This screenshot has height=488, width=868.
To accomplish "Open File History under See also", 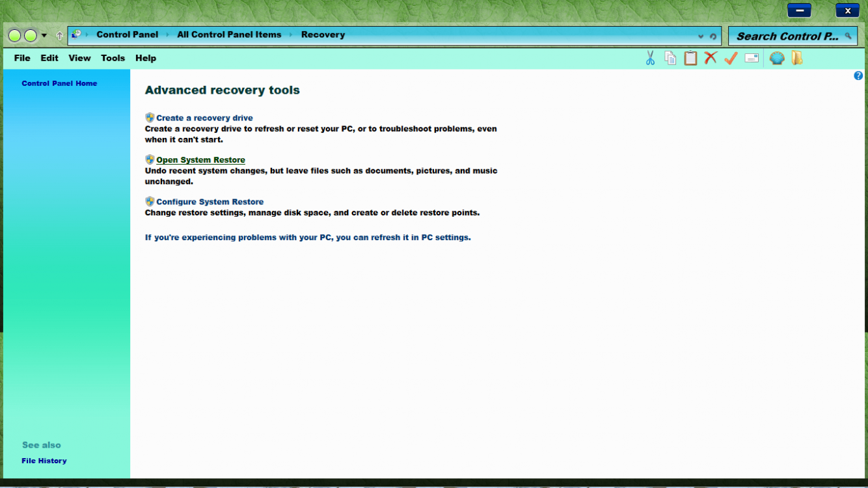I will click(44, 461).
